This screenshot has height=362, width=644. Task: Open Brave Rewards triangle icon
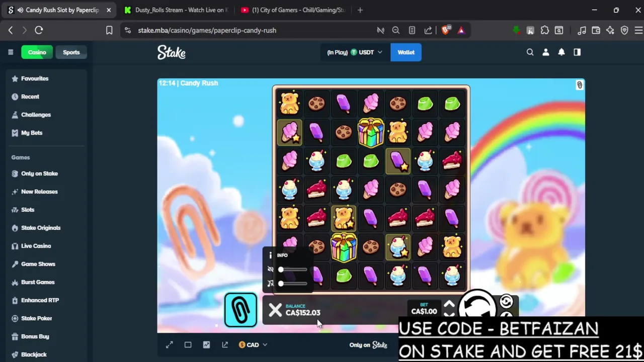click(x=461, y=30)
